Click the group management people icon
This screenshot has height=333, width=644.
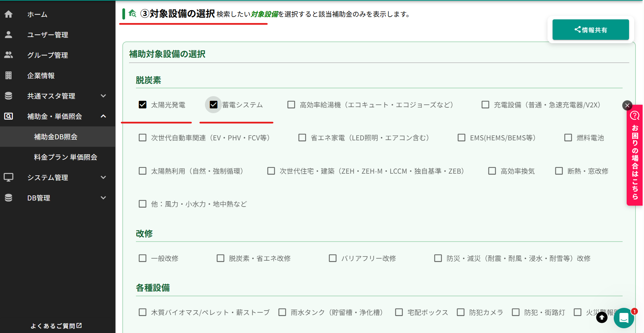(8, 55)
